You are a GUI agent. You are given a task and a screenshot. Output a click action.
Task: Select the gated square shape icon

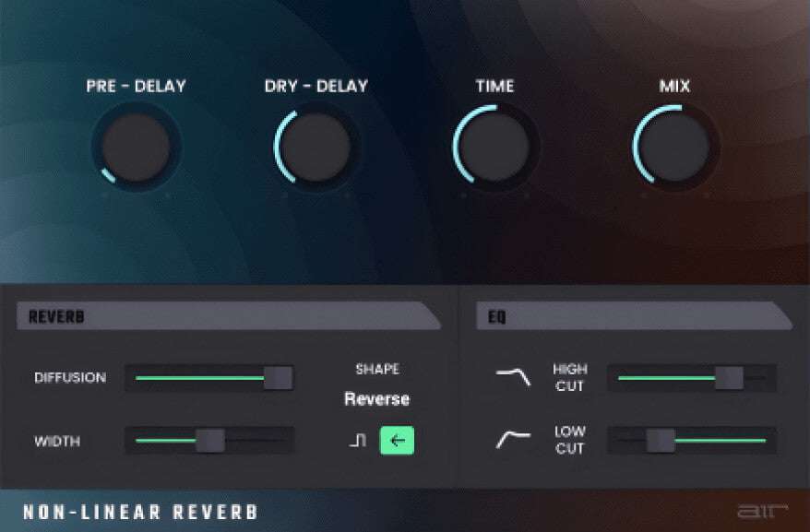point(357,441)
